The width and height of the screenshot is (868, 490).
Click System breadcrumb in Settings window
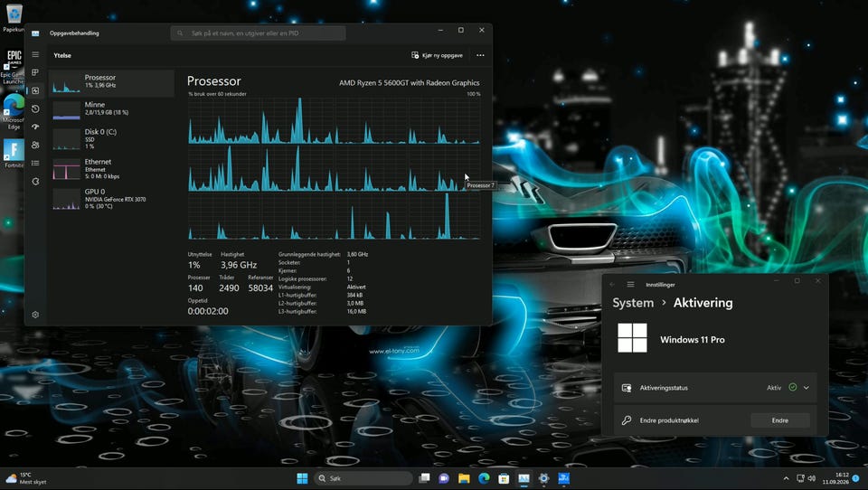click(x=633, y=303)
